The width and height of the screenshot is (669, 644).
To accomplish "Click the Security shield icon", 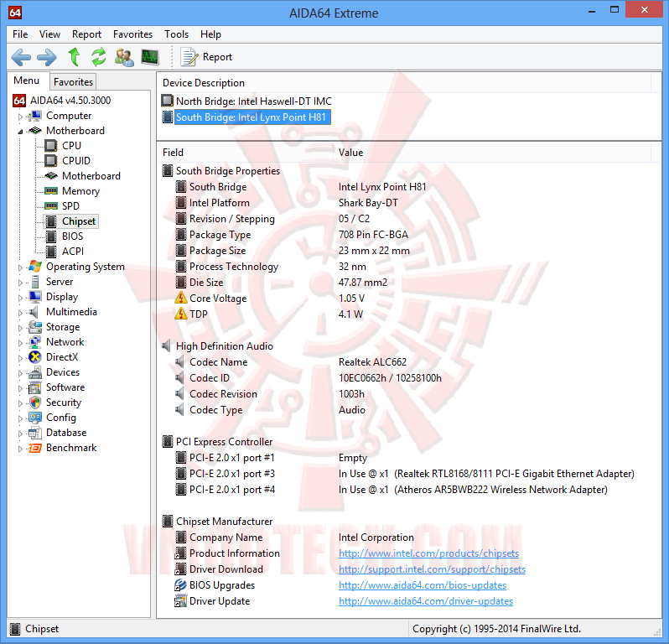I will pyautogui.click(x=35, y=402).
